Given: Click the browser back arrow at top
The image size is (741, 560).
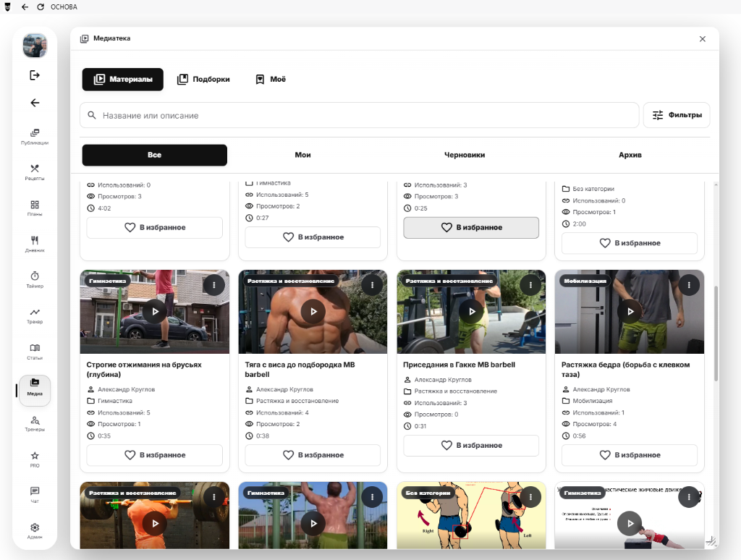Looking at the screenshot, I should pos(25,7).
